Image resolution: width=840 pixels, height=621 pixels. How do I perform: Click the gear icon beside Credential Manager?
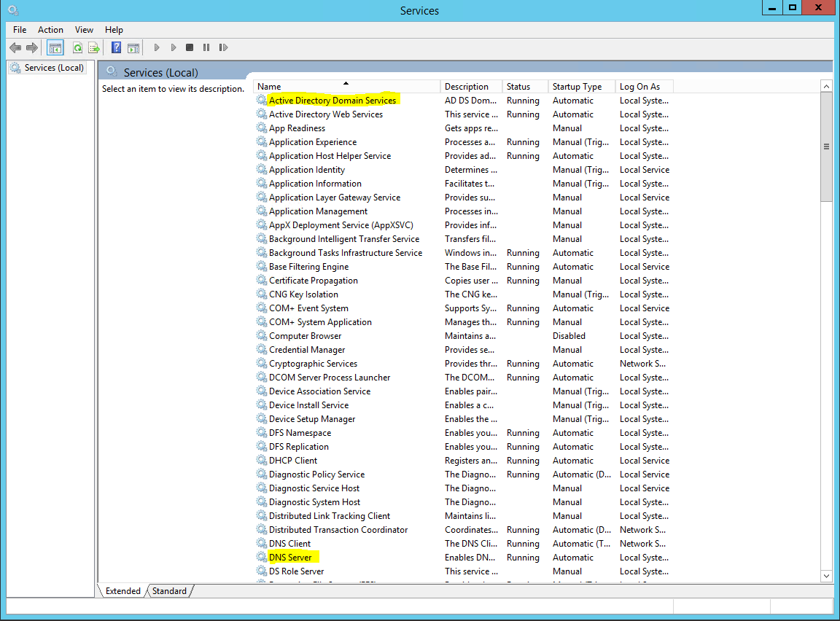coord(262,349)
